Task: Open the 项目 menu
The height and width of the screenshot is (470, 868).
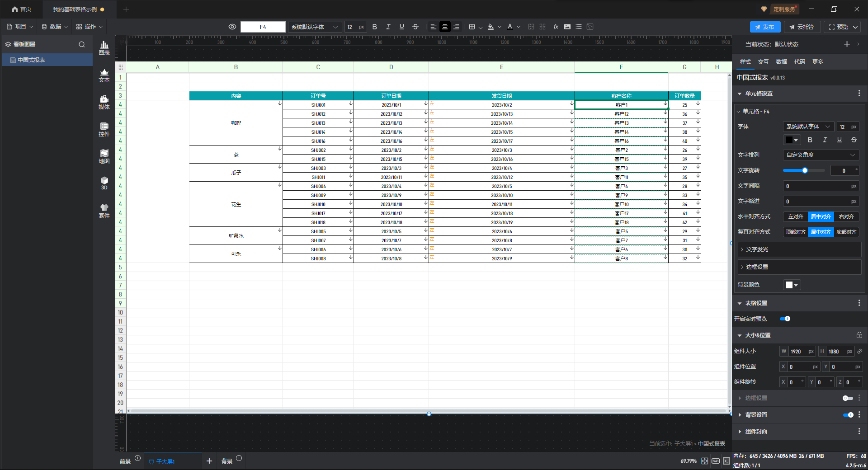Action: tap(20, 27)
